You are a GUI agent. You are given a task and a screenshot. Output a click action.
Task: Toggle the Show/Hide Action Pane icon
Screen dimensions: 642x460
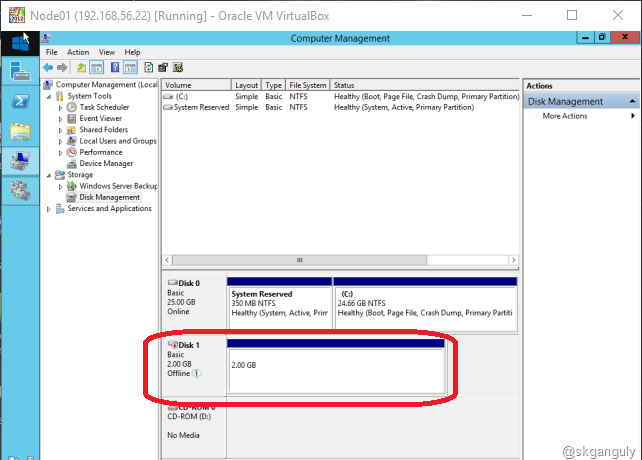[130, 67]
